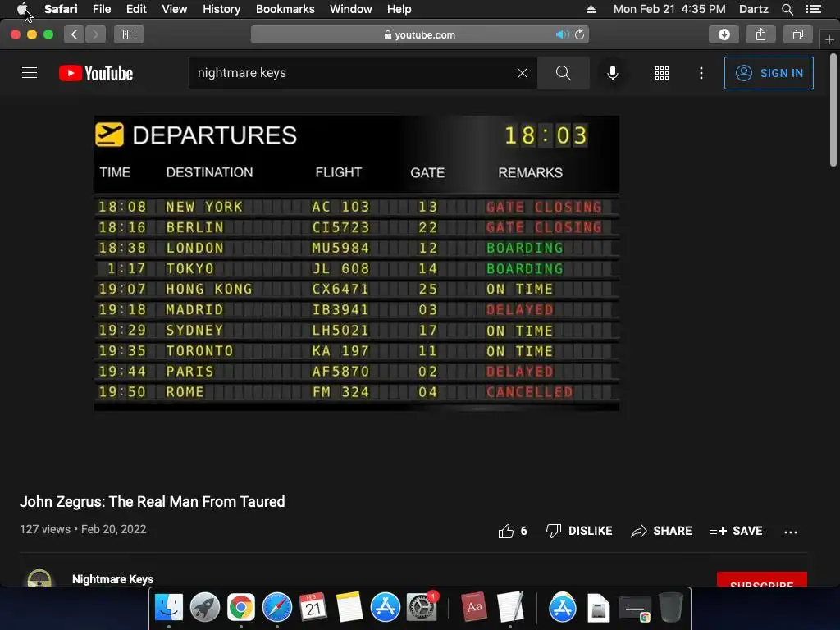Click the youtube.com address bar

point(419,34)
